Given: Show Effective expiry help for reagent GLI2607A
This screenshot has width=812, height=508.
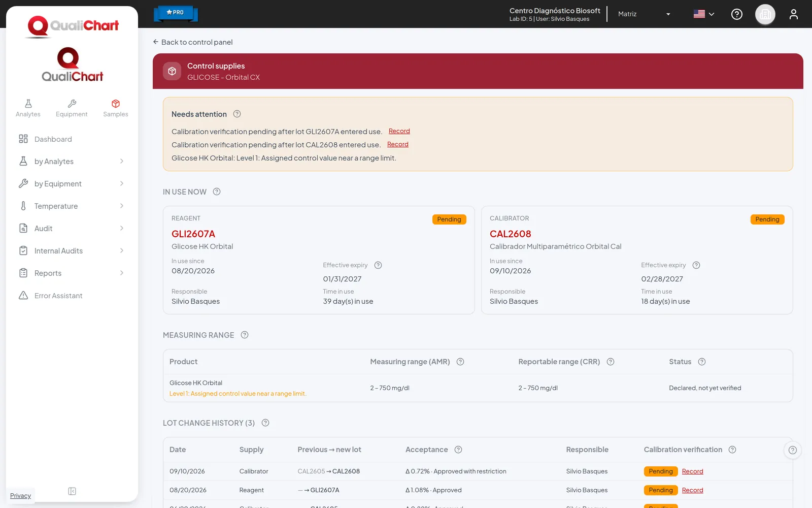Looking at the screenshot, I should [x=378, y=265].
